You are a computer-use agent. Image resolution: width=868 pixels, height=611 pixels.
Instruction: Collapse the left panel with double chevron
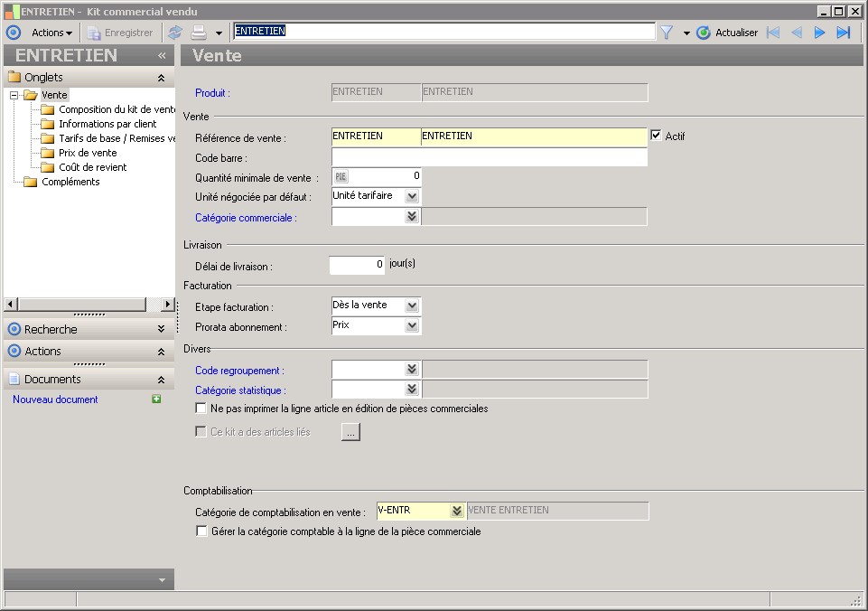click(163, 55)
